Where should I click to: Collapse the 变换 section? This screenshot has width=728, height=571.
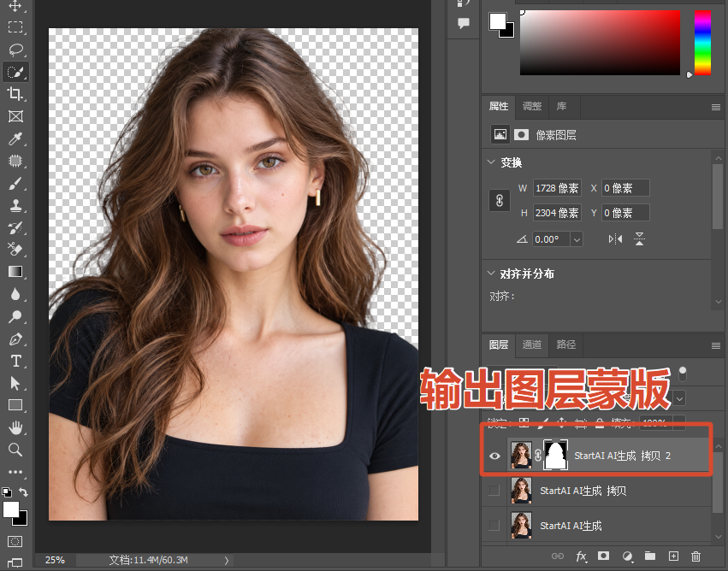tap(491, 162)
